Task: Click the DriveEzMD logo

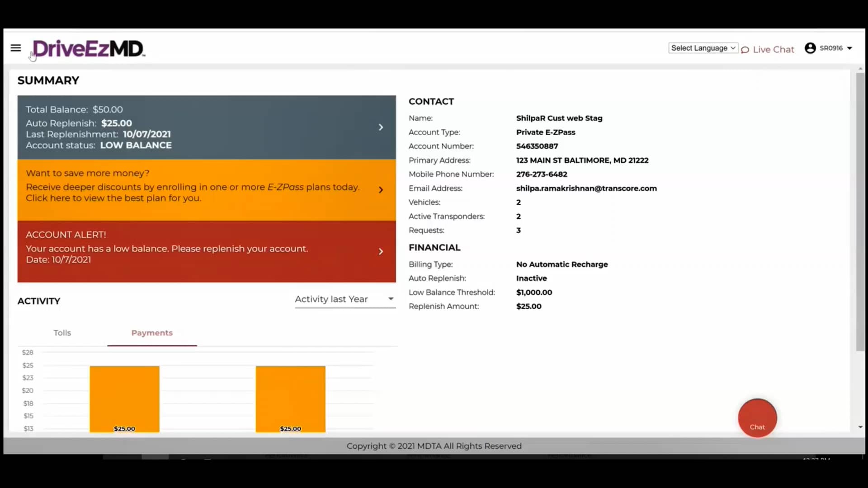Action: click(89, 49)
